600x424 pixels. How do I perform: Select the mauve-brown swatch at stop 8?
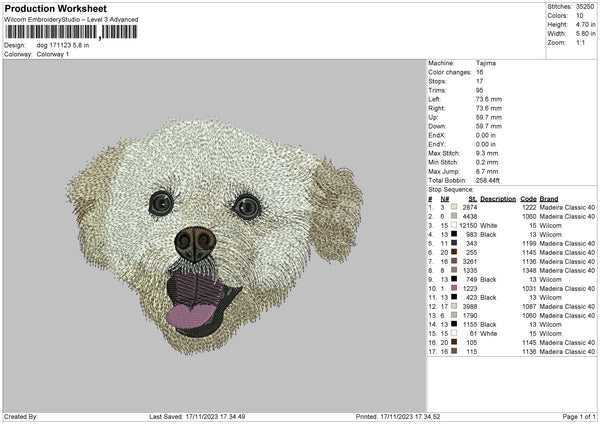click(x=453, y=270)
